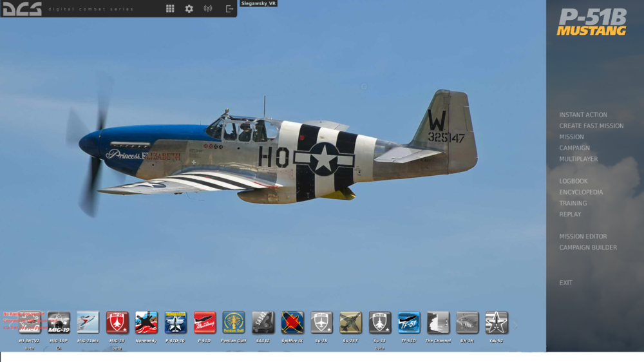The width and height of the screenshot is (644, 362).
Task: Select the Spitfire IX module icon
Action: pos(292,322)
